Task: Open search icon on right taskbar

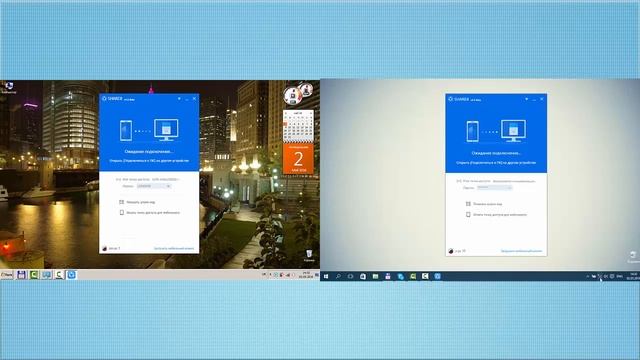Action: click(x=338, y=277)
